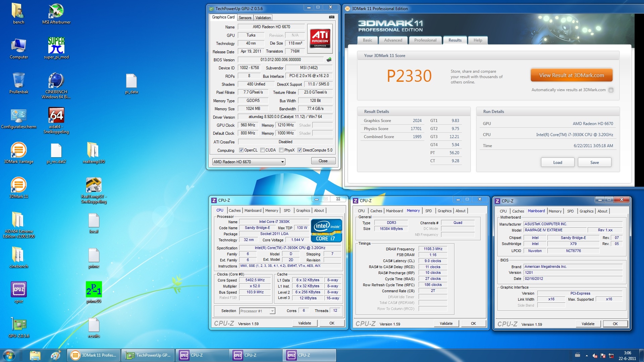This screenshot has height=362, width=644.
Task: Toggle OpenCL checkbox in GPU-Z
Action: (x=241, y=150)
